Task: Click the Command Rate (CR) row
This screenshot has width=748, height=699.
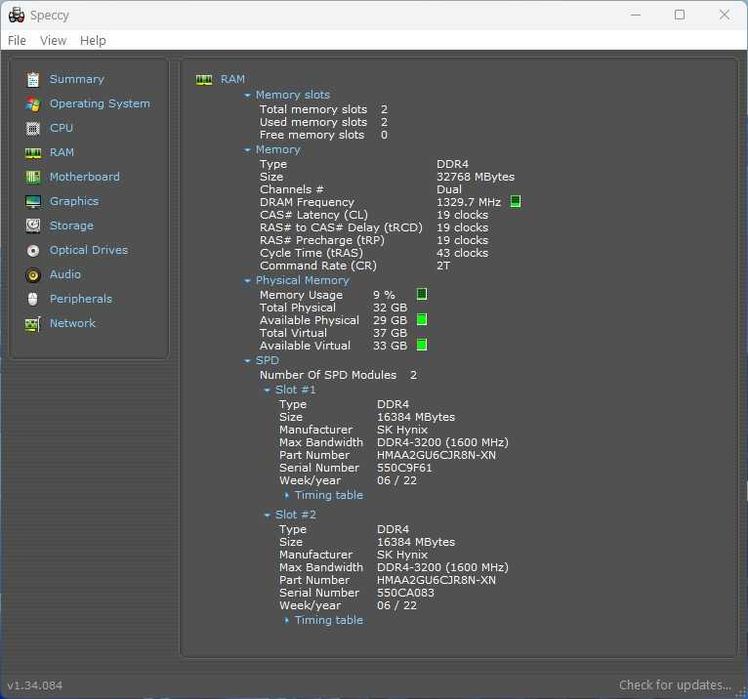Action: pyautogui.click(x=355, y=266)
